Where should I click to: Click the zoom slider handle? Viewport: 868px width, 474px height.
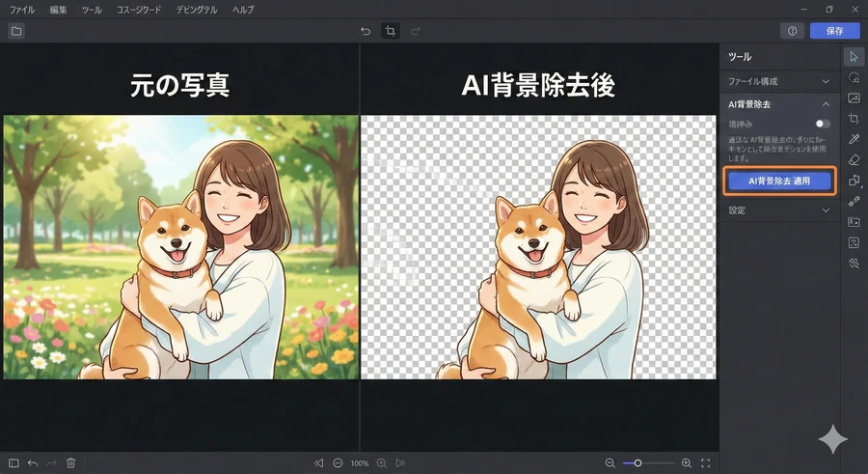pyautogui.click(x=637, y=463)
